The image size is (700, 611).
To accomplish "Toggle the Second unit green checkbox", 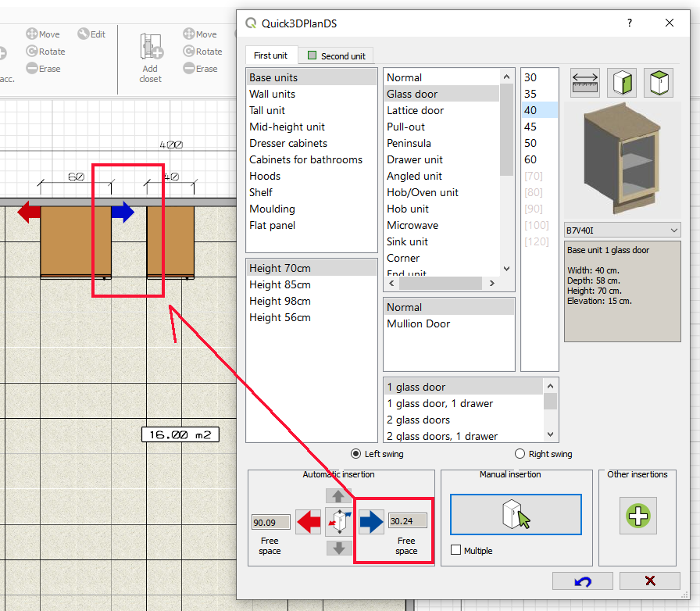I will click(312, 55).
